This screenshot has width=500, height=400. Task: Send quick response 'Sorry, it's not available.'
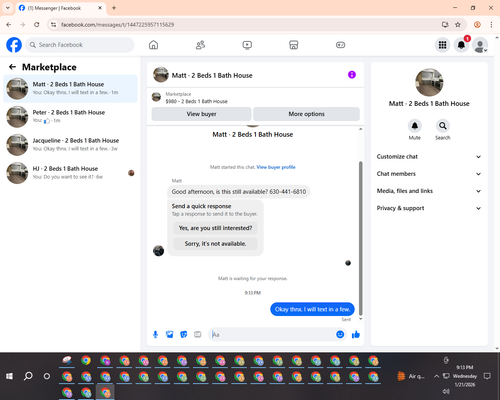215,244
